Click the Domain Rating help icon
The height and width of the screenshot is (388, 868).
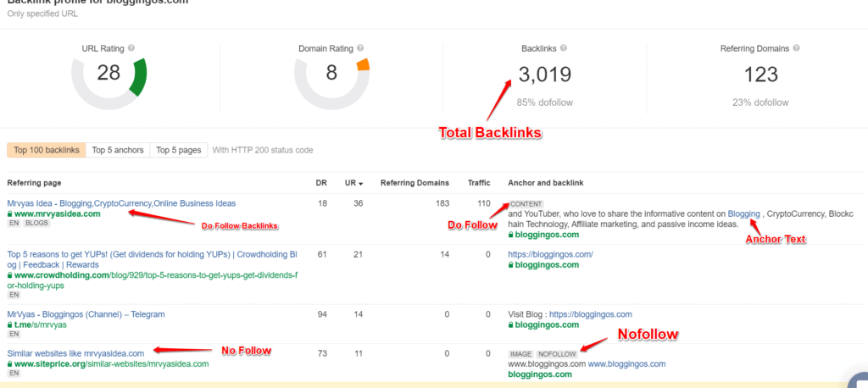(x=360, y=48)
